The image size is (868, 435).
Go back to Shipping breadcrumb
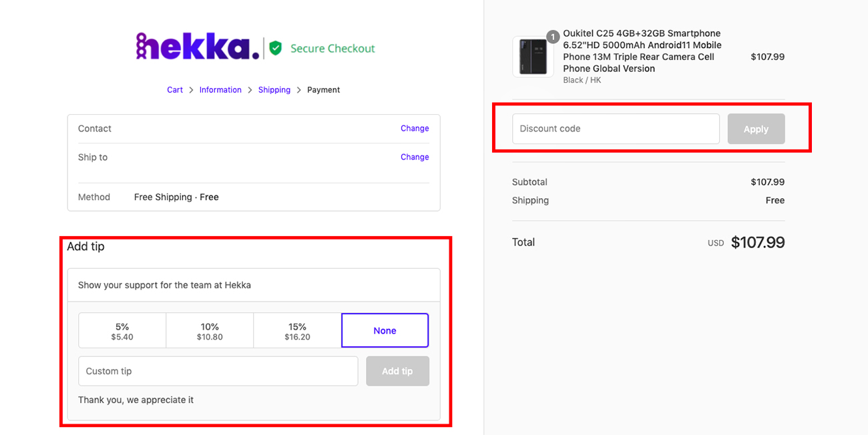point(274,90)
